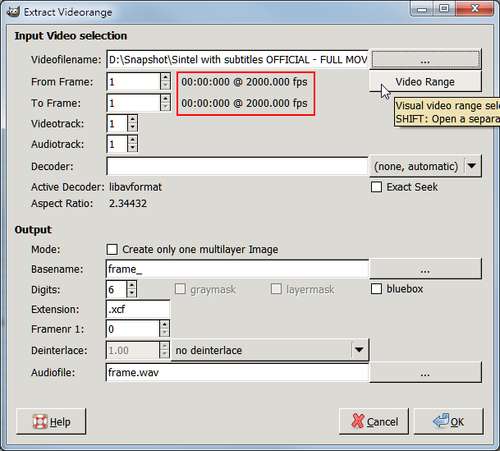Image resolution: width=500 pixels, height=451 pixels.
Task: Expand the no deinterlace dropdown
Action: (270, 350)
